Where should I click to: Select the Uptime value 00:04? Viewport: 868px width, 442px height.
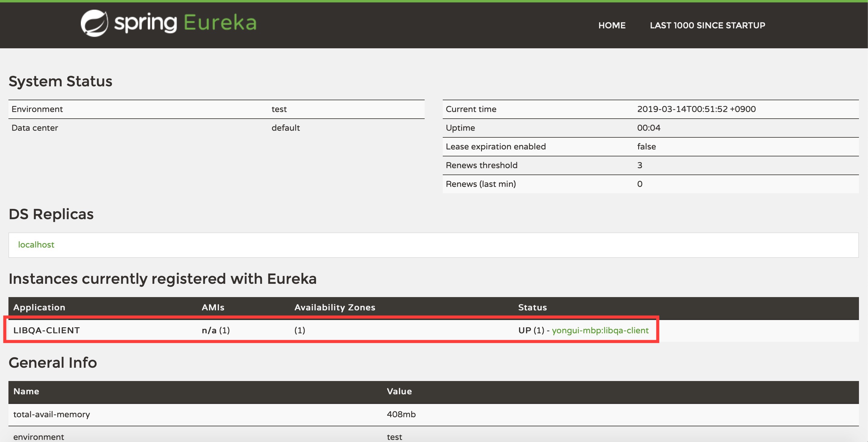pyautogui.click(x=648, y=128)
